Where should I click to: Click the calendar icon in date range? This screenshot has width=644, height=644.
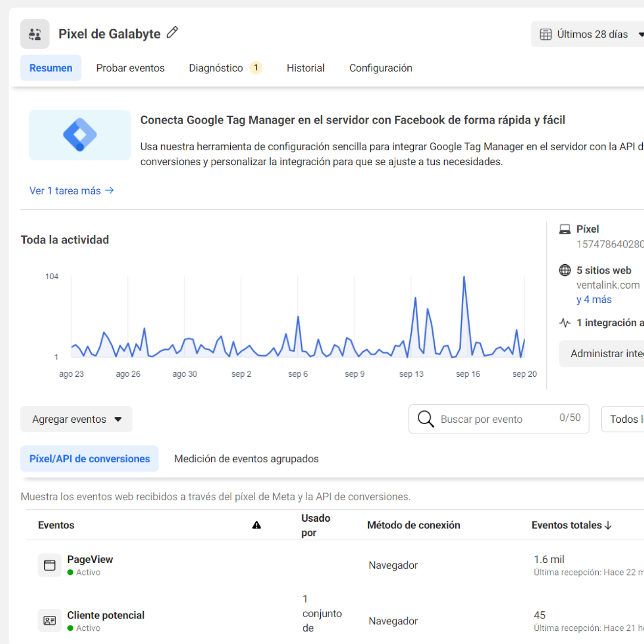[x=546, y=35]
